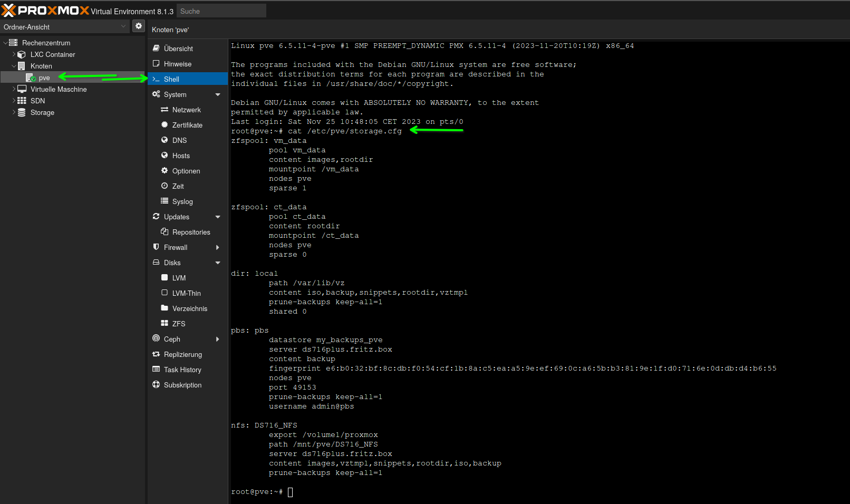
Task: Open the Verzeichnis disks entry
Action: pyautogui.click(x=188, y=308)
